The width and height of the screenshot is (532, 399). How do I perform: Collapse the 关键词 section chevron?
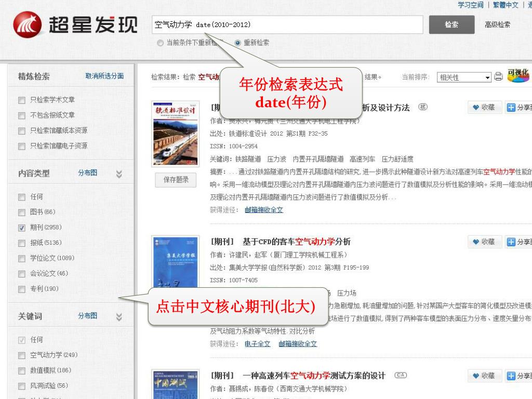pyautogui.click(x=119, y=317)
